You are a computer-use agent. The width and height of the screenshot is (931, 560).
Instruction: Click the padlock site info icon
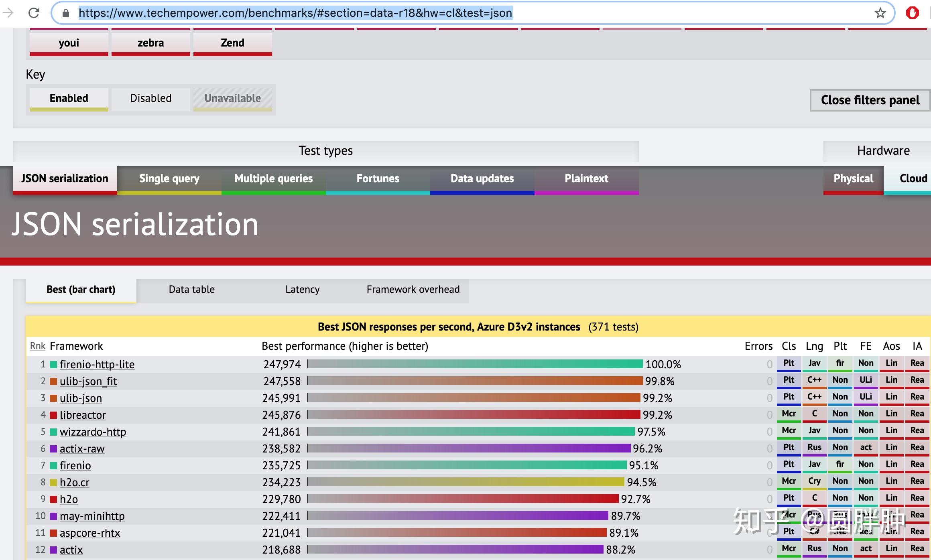[66, 13]
